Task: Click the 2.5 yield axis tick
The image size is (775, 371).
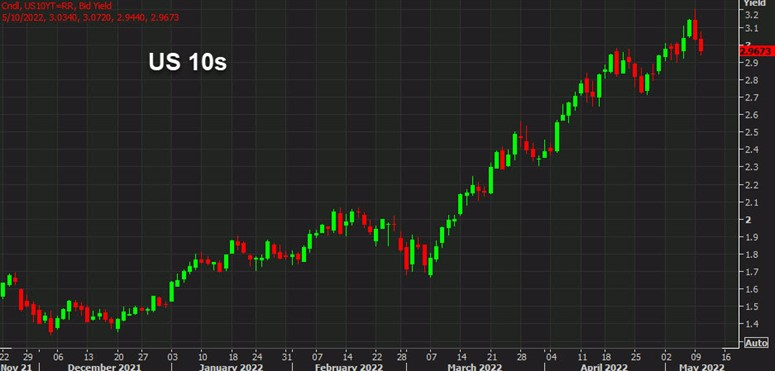Action: (752, 132)
